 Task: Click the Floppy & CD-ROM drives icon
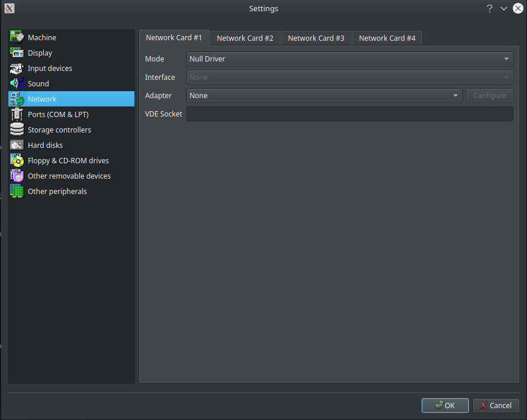click(17, 160)
